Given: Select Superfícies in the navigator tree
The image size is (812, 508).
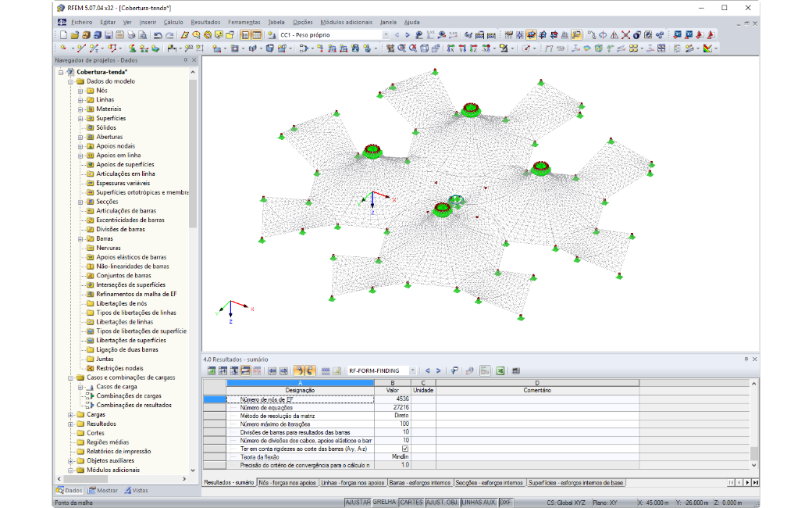Looking at the screenshot, I should tap(111, 118).
